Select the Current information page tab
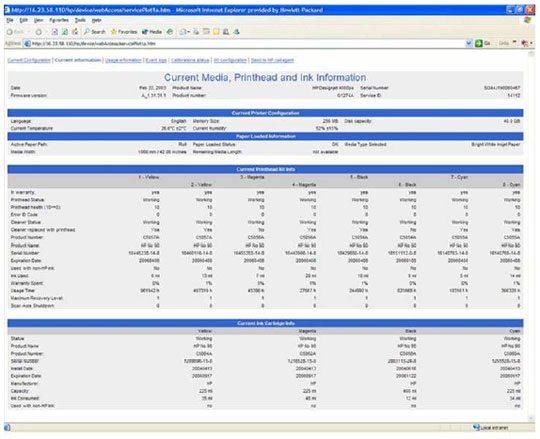Viewport: 540px width, 439px height. click(78, 60)
